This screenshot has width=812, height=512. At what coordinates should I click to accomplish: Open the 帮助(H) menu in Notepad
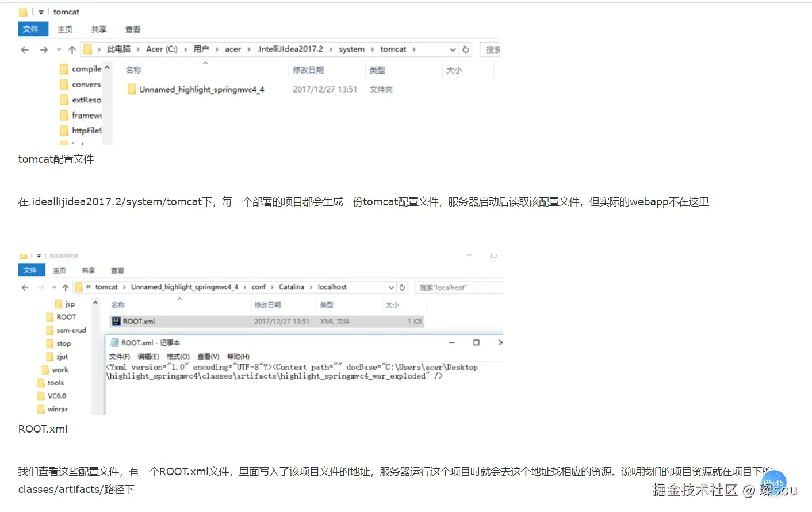click(x=238, y=356)
